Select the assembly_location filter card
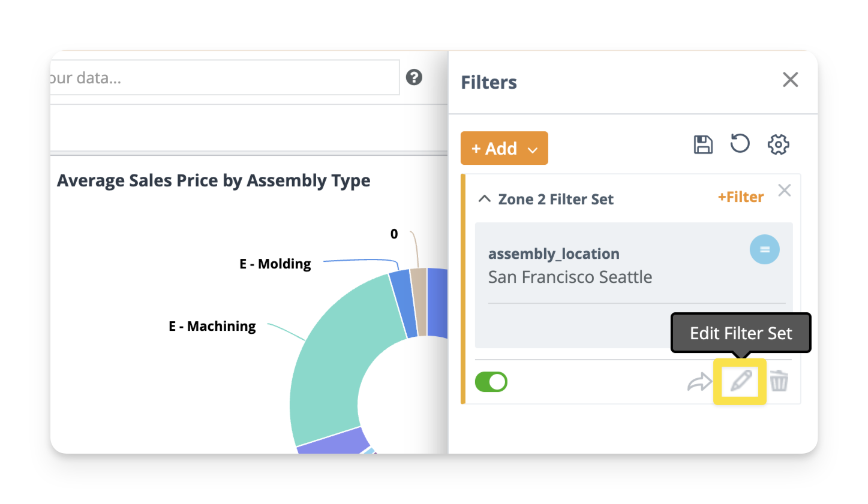 click(x=600, y=267)
